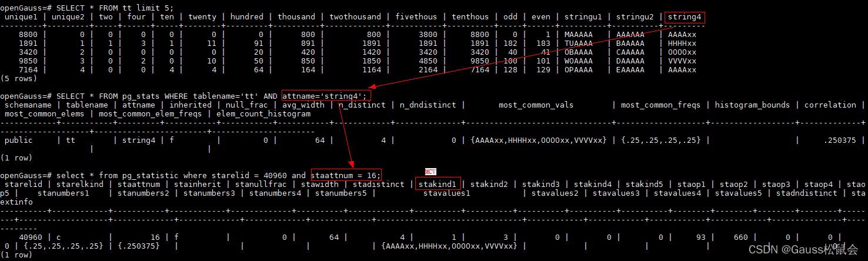Screen dimensions: 868x261
Task: Click the most_common_elem_freqs column header
Action: (x=153, y=113)
